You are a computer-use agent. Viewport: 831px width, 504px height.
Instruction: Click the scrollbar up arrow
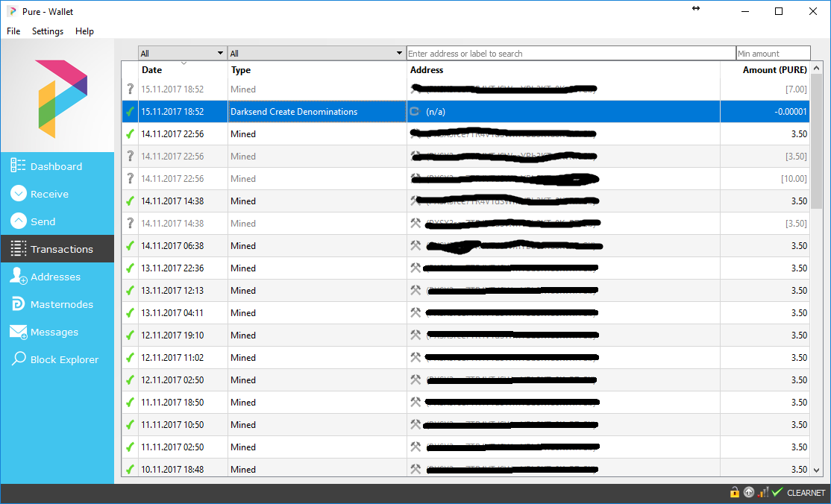tap(816, 68)
